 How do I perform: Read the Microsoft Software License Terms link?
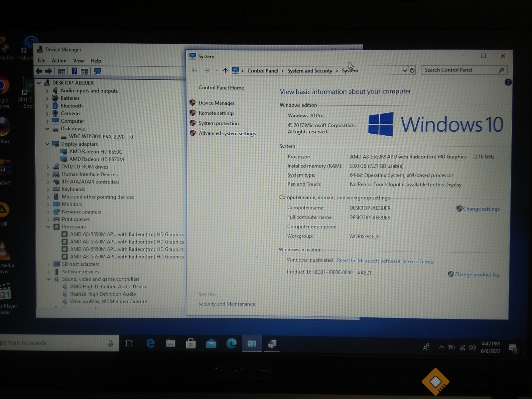tap(385, 261)
